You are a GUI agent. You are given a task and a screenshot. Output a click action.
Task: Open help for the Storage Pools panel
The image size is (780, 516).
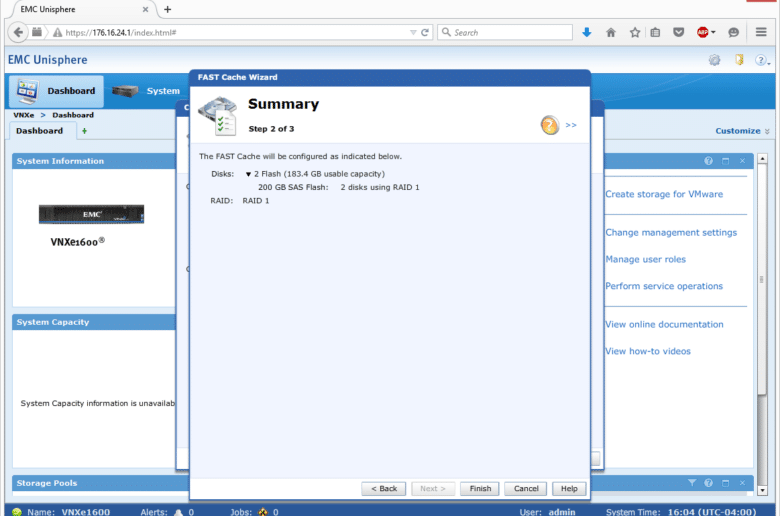708,483
